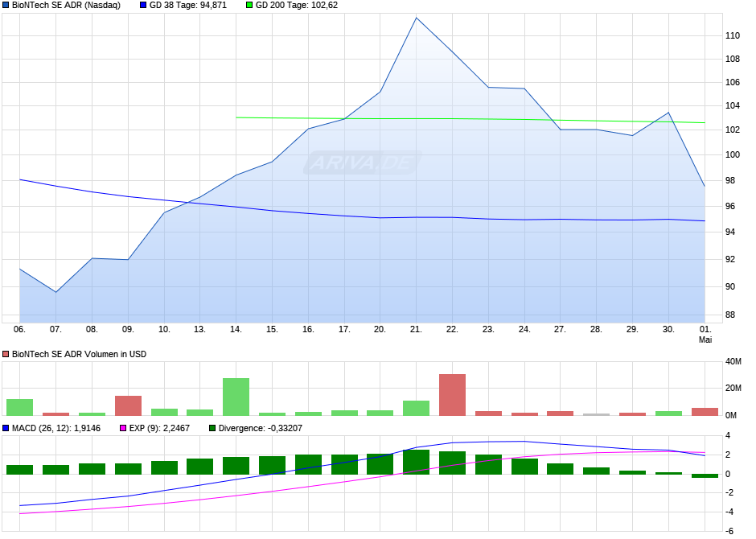Click the ARIVA.DE watermark logo
756x539 pixels.
(363, 163)
